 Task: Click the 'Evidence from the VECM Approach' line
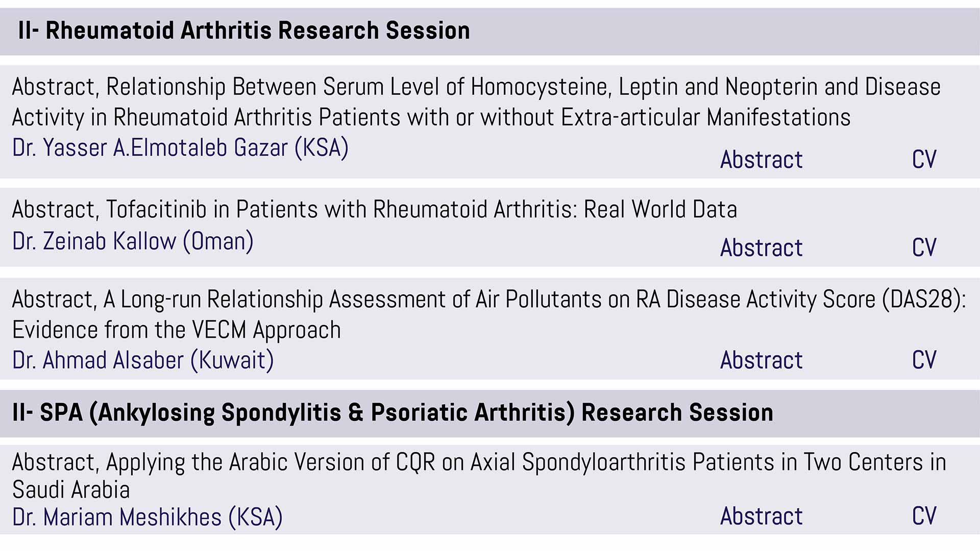click(x=177, y=330)
